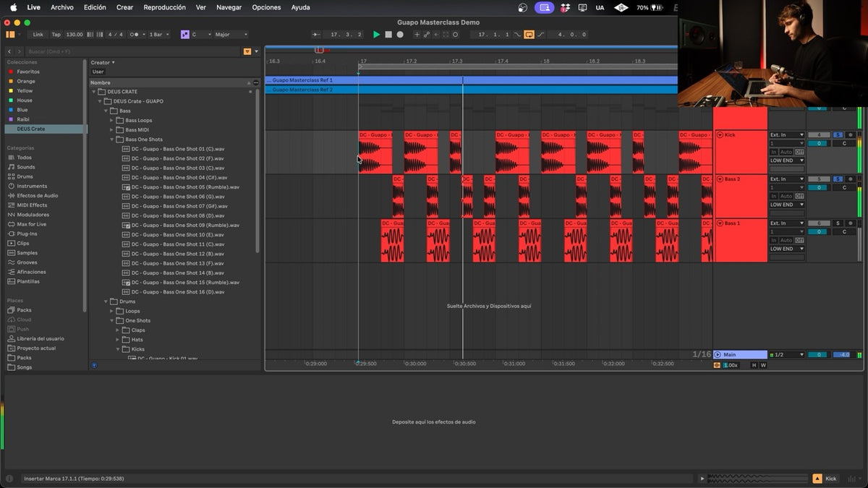Click the Main track -4.0 volume field

click(841, 355)
